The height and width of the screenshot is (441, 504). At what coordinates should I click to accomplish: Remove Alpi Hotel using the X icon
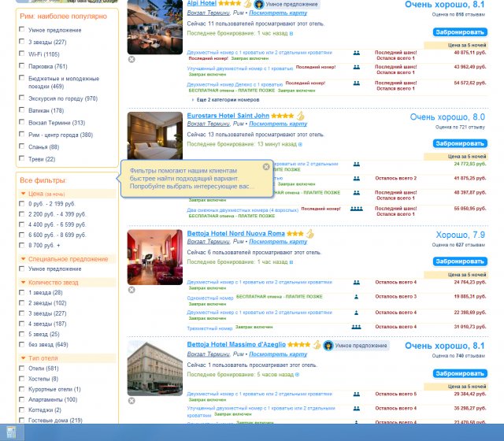[132, 59]
